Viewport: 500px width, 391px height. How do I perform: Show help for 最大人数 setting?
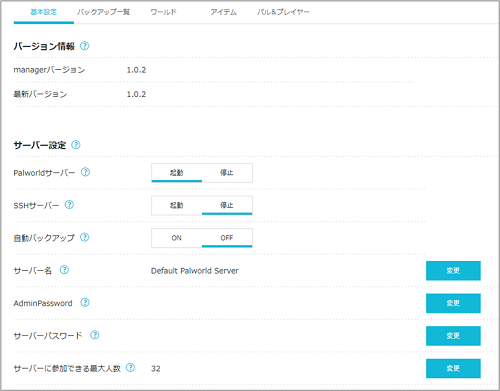pos(130,367)
